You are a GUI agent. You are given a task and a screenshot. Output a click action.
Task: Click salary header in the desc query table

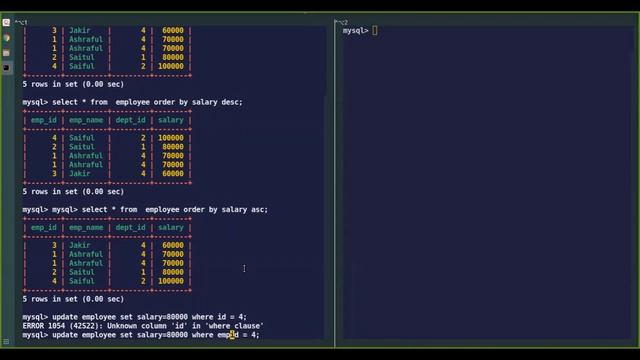(x=171, y=120)
